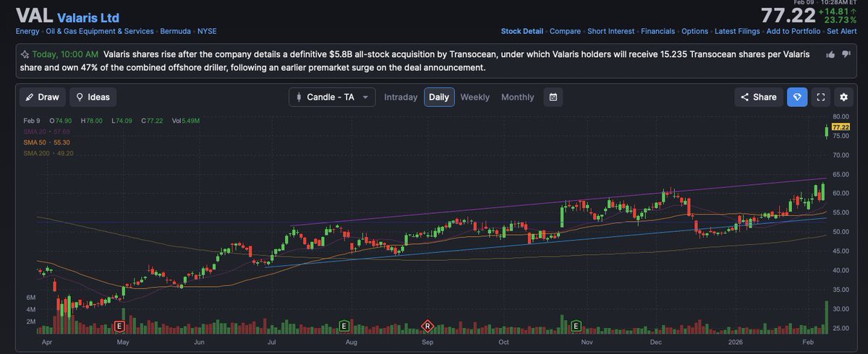This screenshot has height=354, width=868.
Task: Select the SMA 20 indicator label
Action: click(x=47, y=131)
